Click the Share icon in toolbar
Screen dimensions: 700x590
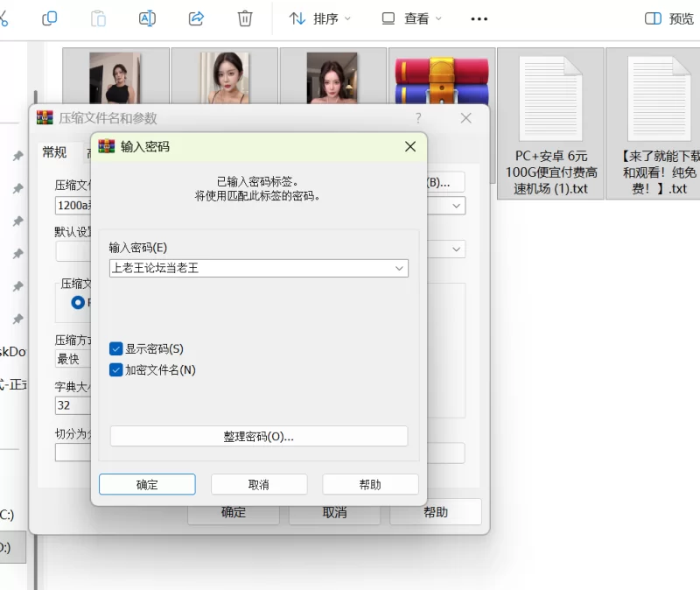tap(197, 18)
